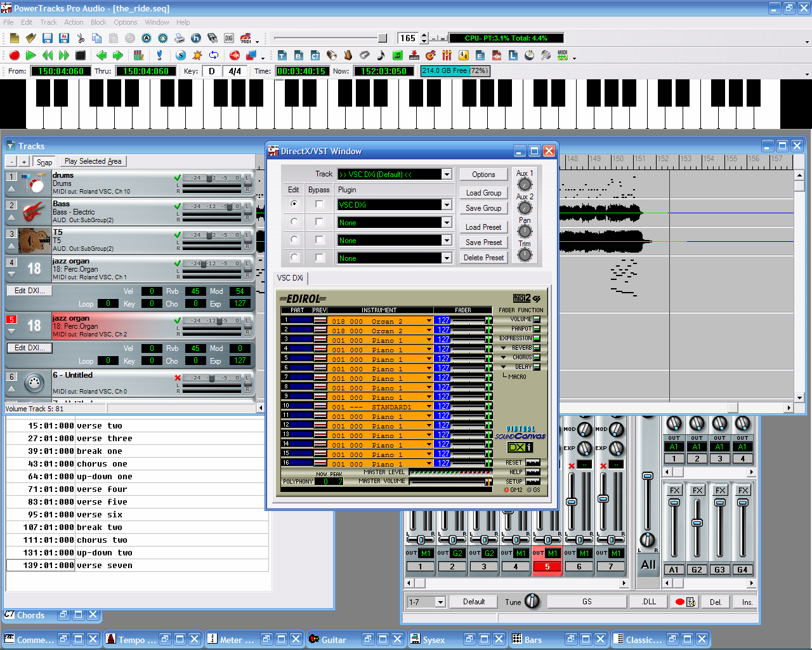
Task: Click the red audio waveform toolbar icon
Action: click(x=235, y=55)
